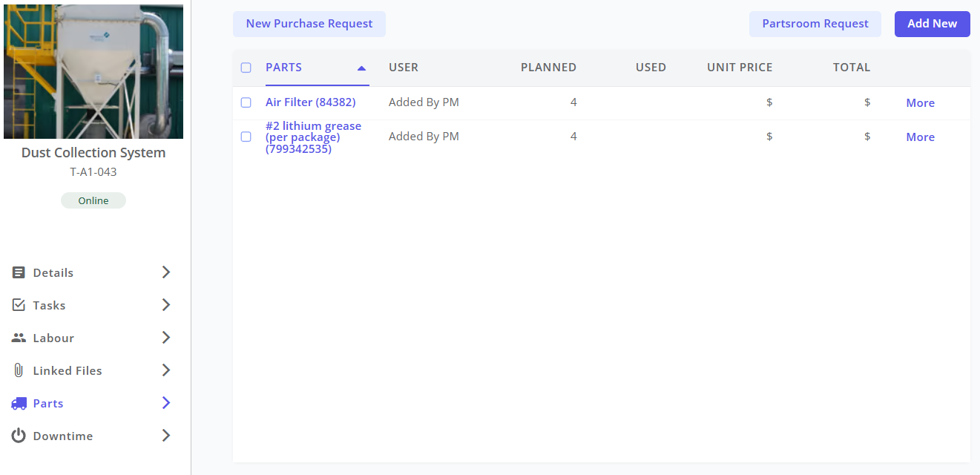Click Added By PM in Air Filter row

[424, 102]
